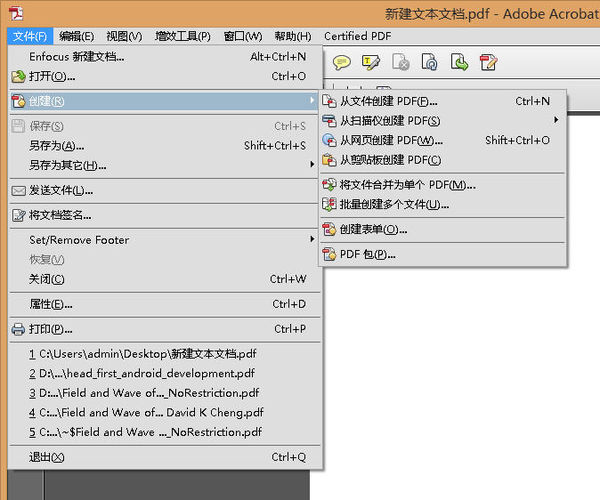Click the Alt+Ctrl+N shortcut label
Image resolution: width=600 pixels, height=500 pixels.
(x=278, y=57)
